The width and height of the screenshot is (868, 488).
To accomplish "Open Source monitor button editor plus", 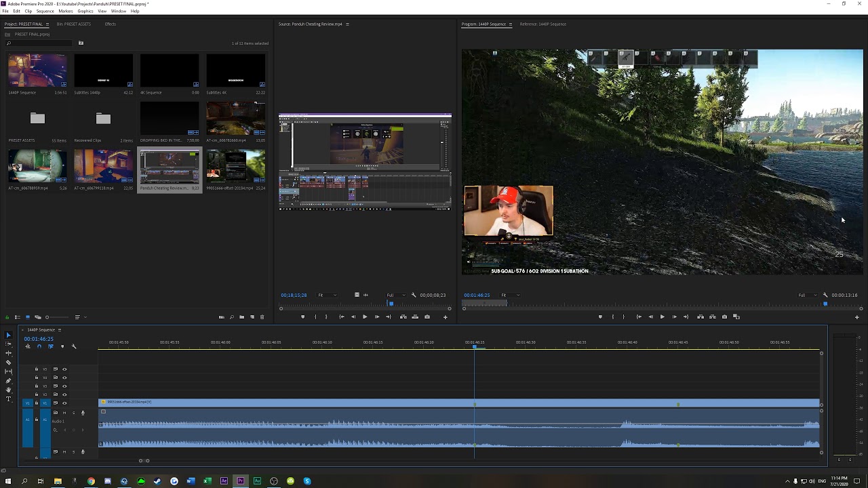I will click(x=445, y=317).
